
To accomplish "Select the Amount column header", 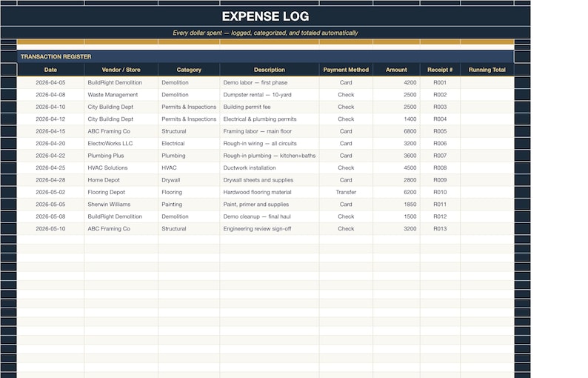I will (x=396, y=70).
